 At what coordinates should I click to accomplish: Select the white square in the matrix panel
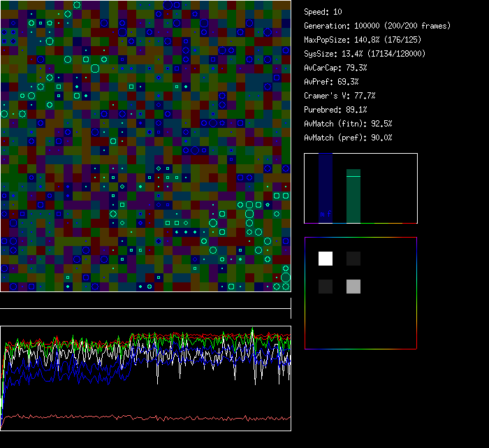[326, 259]
